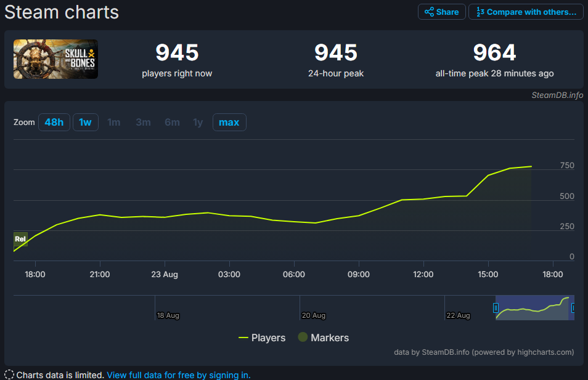The width and height of the screenshot is (588, 380).
Task: Click the 21:00 time axis label
Action: (100, 274)
